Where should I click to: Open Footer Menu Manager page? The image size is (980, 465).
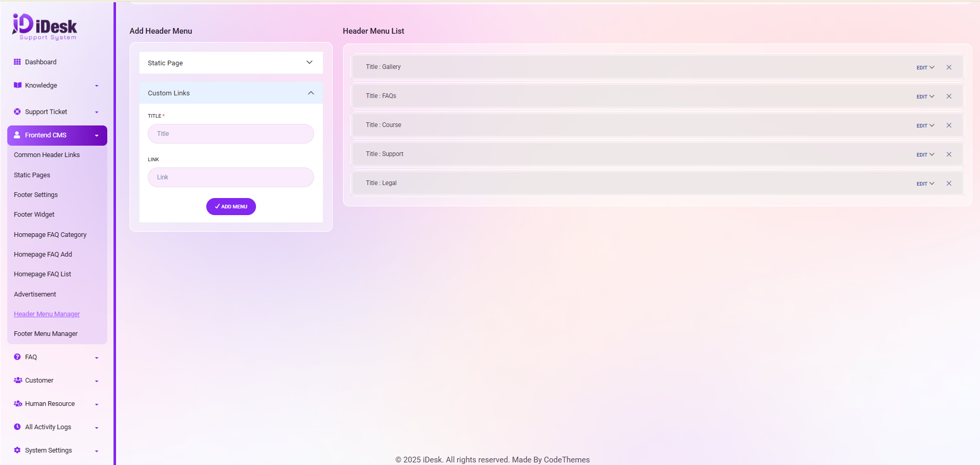(x=46, y=334)
